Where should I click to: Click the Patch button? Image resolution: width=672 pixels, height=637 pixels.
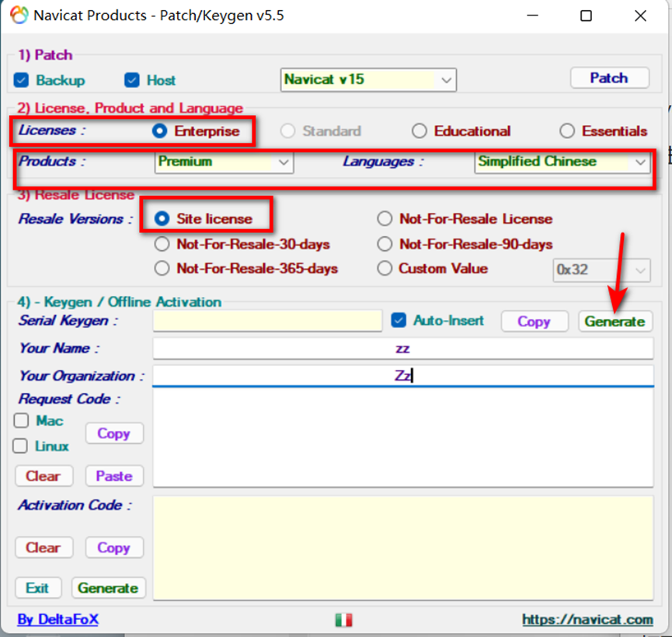pyautogui.click(x=609, y=78)
